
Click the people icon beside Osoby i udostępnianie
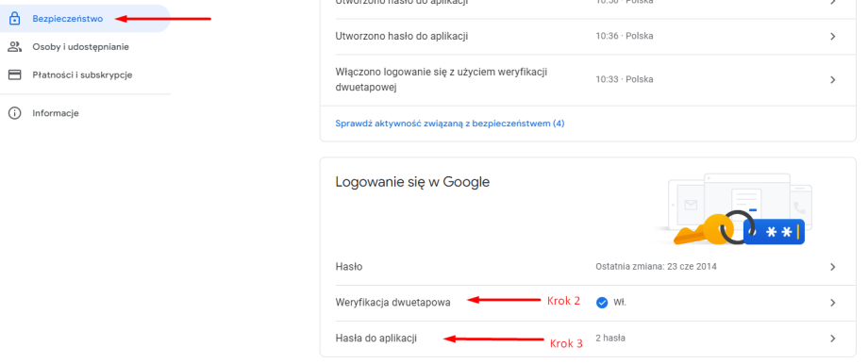tap(15, 47)
